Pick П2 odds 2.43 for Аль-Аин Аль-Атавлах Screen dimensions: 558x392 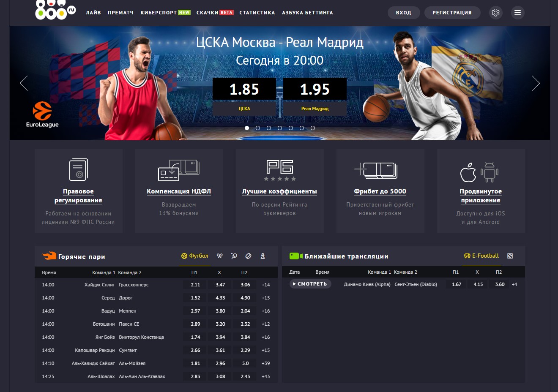tap(245, 376)
